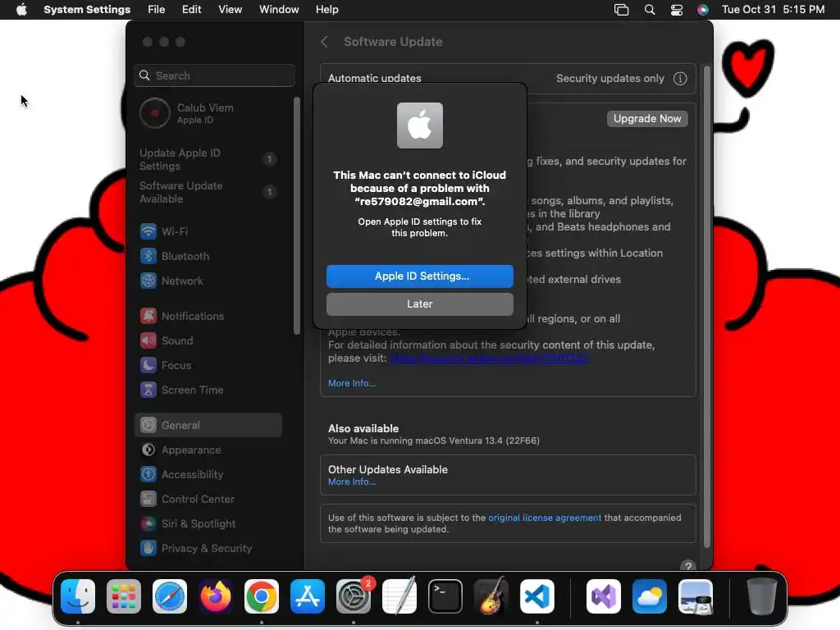Select Software Update Available notice
The width and height of the screenshot is (840, 630).
[x=208, y=192]
